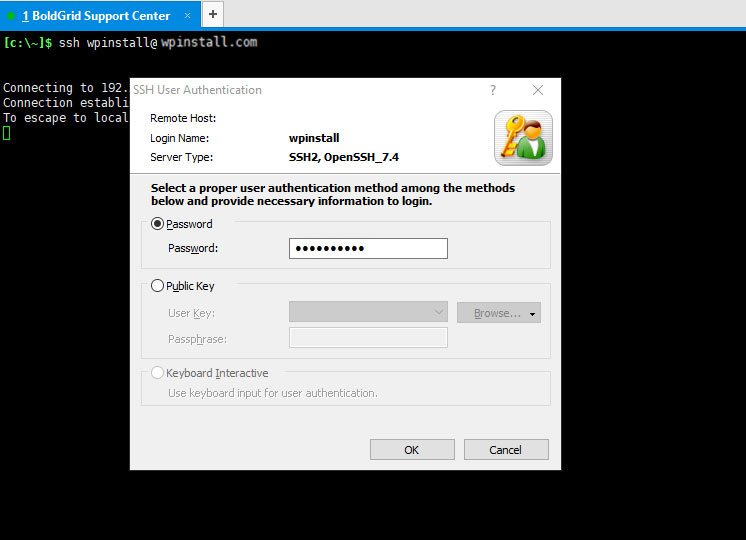This screenshot has width=746, height=540.
Task: Click the 'Server Type:' label
Action: click(x=181, y=157)
